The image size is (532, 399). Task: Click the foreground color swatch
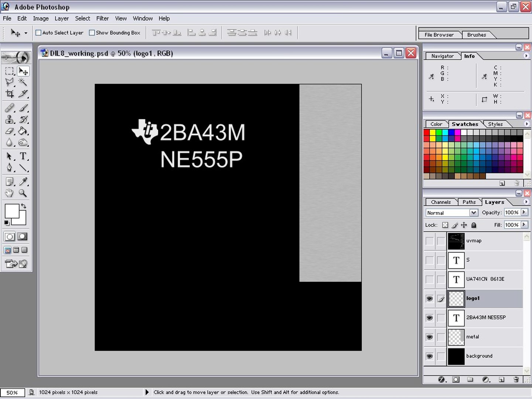(12, 211)
